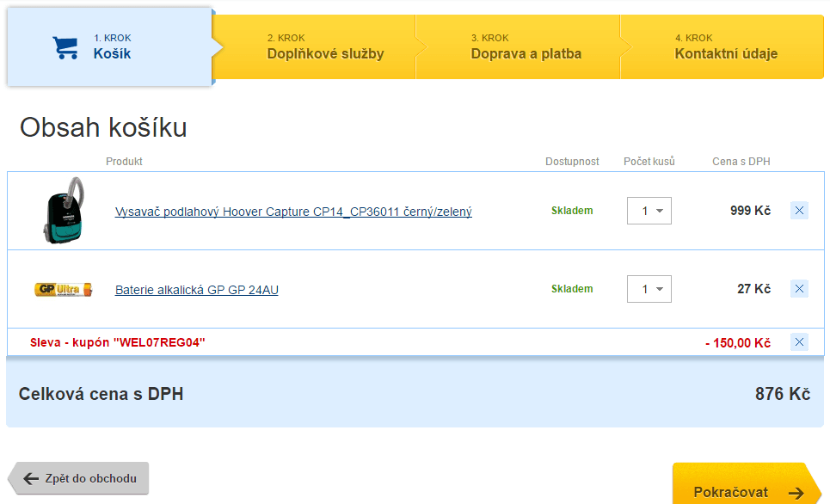Click the - 150,00 Kč discount amount
The image size is (830, 504).
[738, 343]
